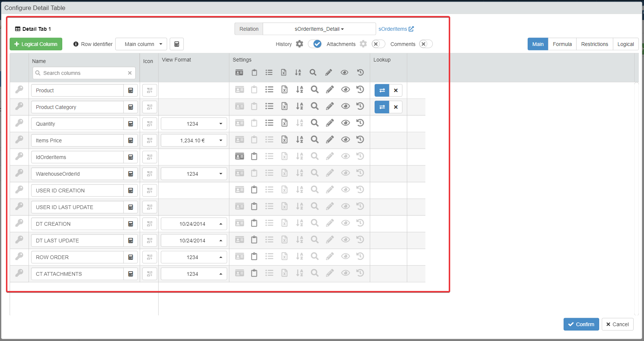
Task: Toggle visibility eye for Items Price row
Action: point(345,140)
